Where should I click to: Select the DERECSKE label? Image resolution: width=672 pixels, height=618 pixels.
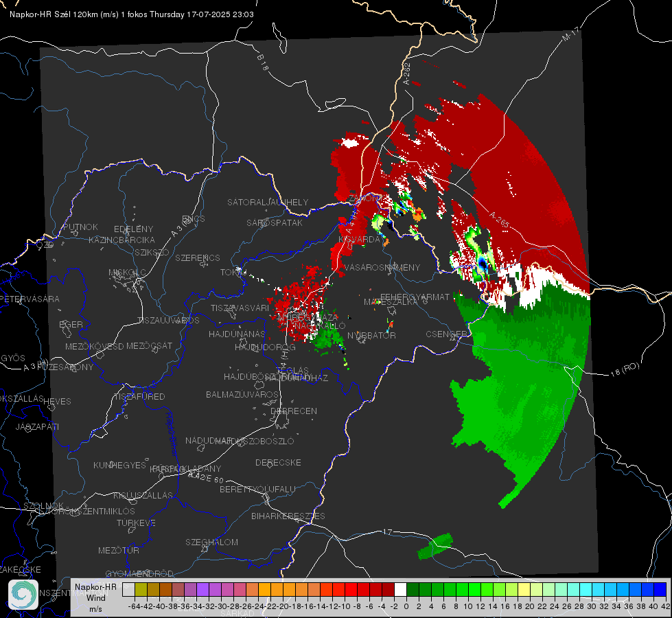278,462
